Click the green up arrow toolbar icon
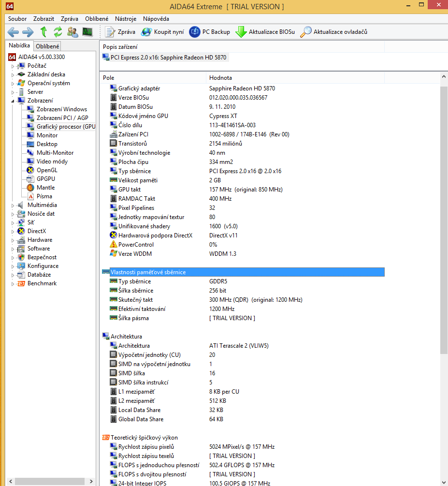Screen dimensions: 448x486 click(43, 31)
